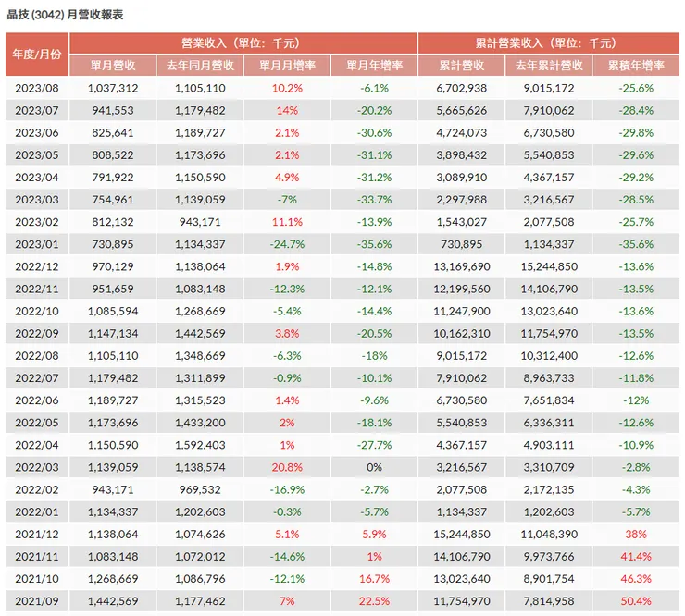Screen dimensions: 685x616
Task: Click the 單月月增率 column header
Action: click(x=287, y=66)
